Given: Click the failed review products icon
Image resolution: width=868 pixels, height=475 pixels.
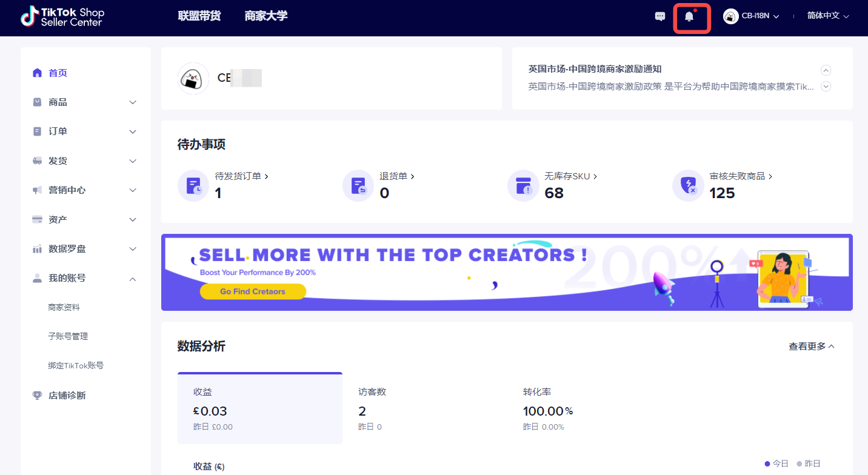Looking at the screenshot, I should pyautogui.click(x=688, y=185).
